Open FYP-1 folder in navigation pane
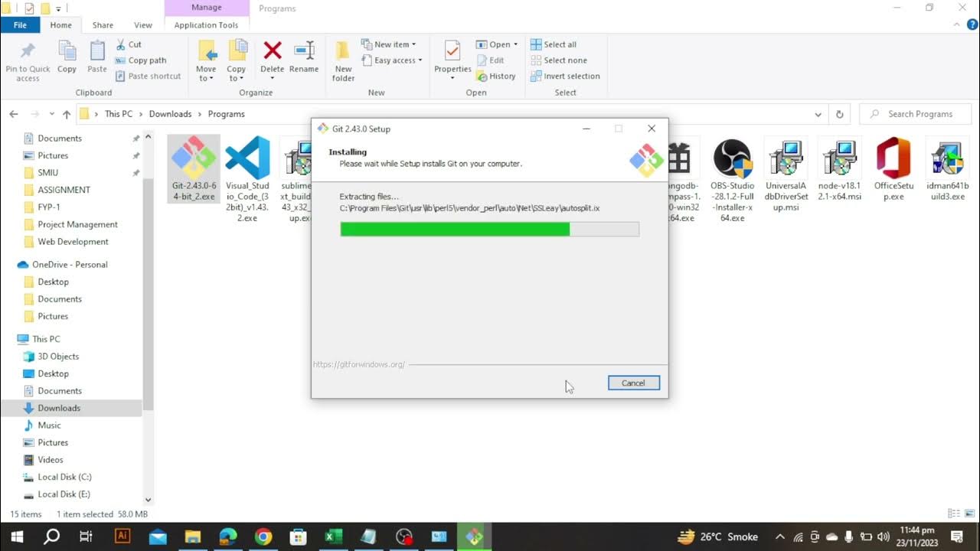This screenshot has width=980, height=551. [48, 207]
